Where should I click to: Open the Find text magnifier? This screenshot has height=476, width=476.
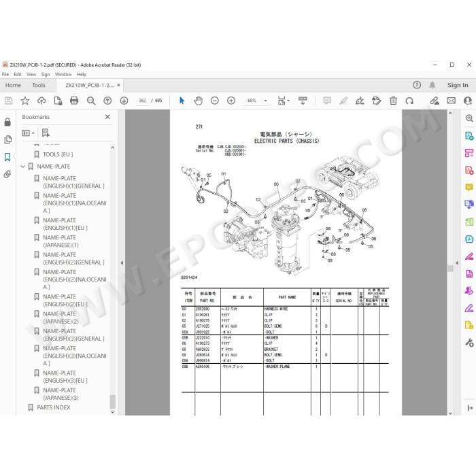point(90,101)
